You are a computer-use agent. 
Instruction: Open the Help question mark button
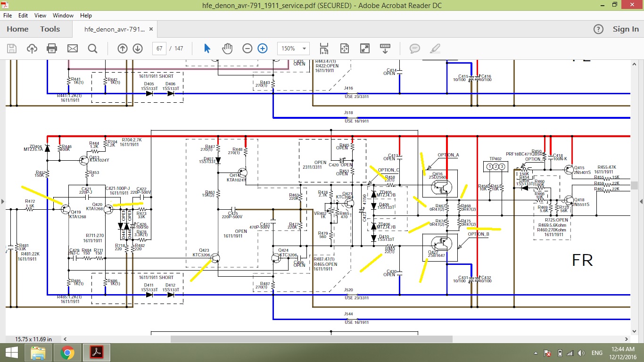598,29
